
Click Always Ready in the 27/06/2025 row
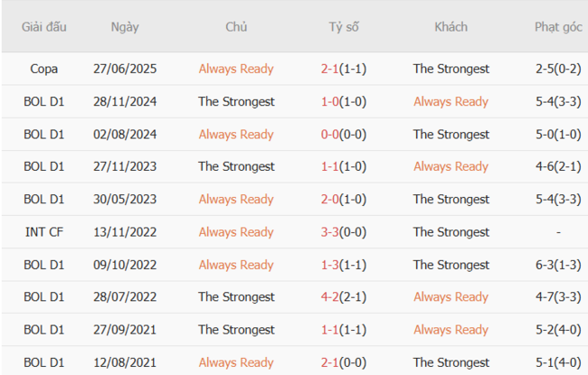(x=236, y=69)
